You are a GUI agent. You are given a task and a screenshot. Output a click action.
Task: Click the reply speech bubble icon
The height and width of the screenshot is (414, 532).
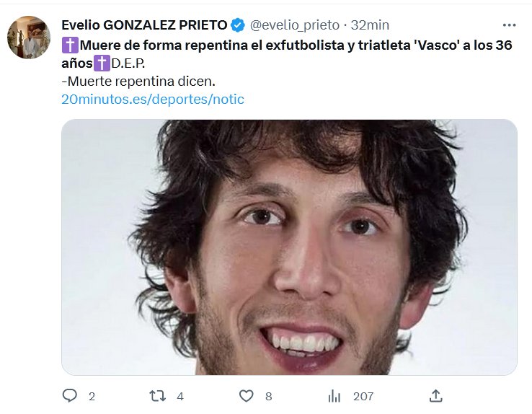click(x=70, y=396)
